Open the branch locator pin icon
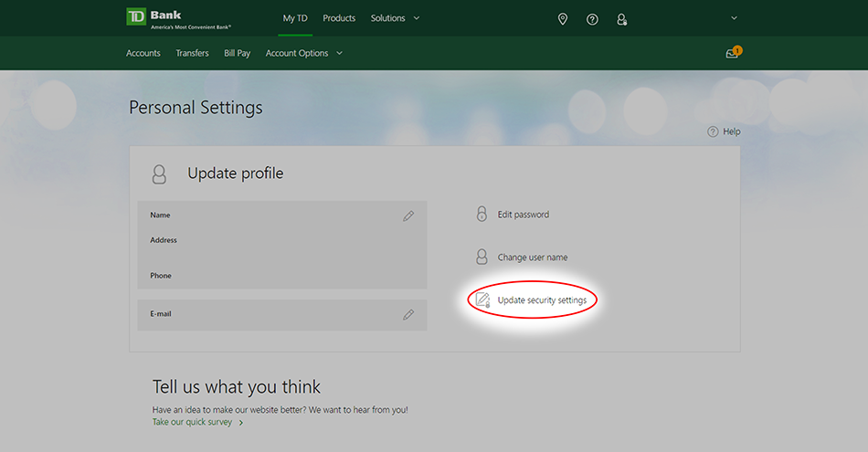 (x=563, y=19)
